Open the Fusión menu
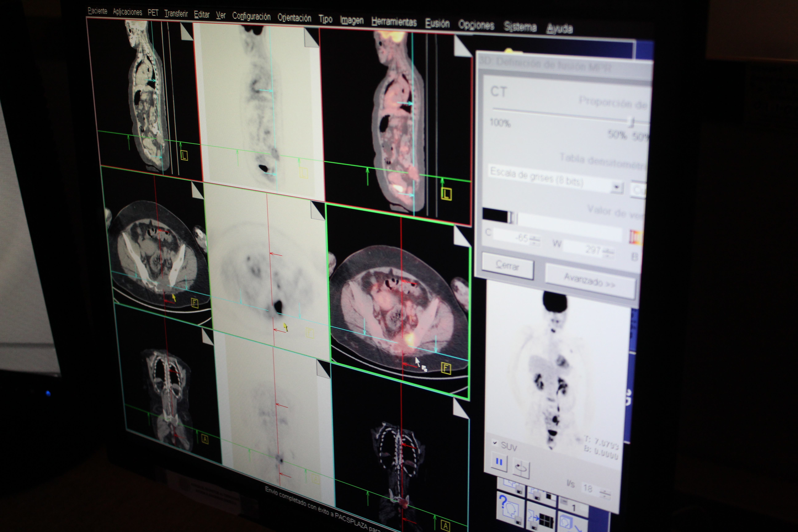The width and height of the screenshot is (798, 532). point(437,24)
